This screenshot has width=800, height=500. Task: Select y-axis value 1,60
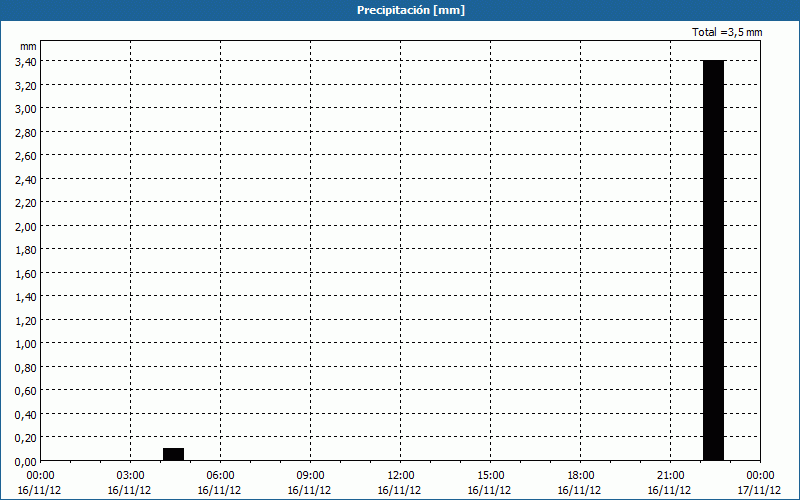click(x=26, y=274)
